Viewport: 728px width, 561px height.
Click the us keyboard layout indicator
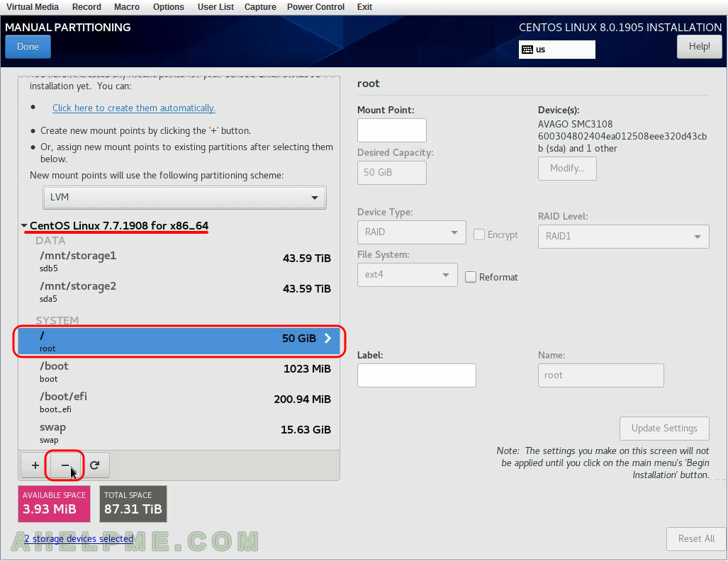pyautogui.click(x=556, y=50)
